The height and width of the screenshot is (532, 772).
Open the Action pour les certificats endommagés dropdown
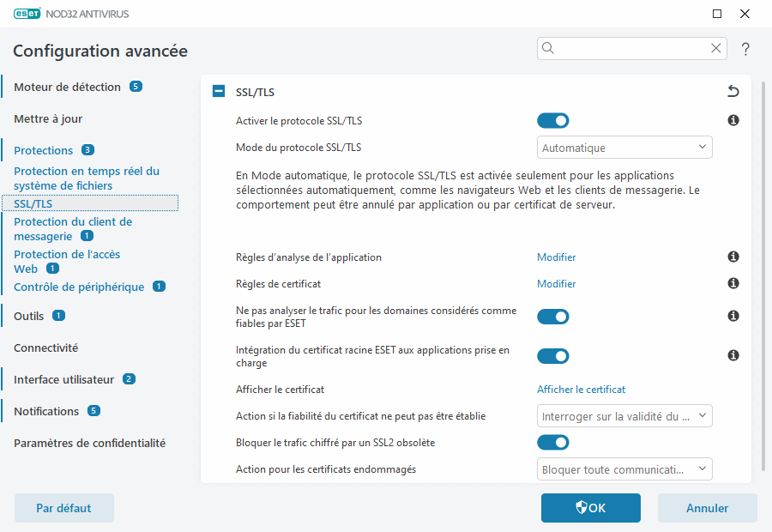624,469
